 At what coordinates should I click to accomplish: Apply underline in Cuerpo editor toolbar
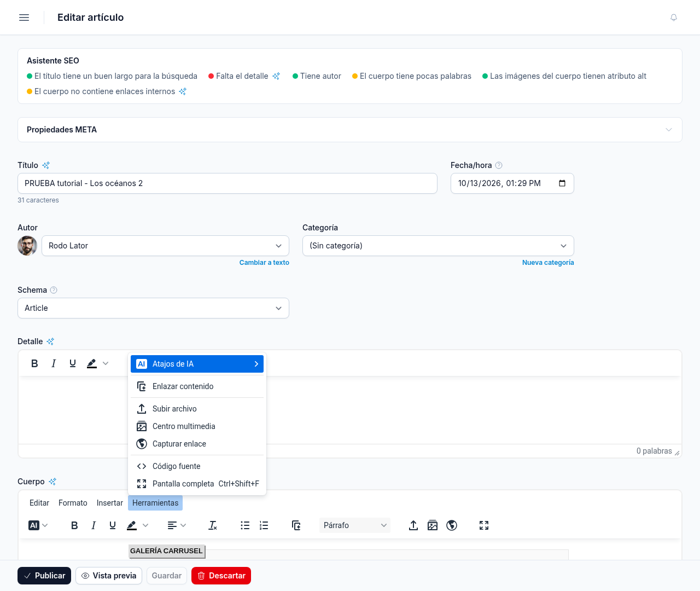click(x=113, y=525)
